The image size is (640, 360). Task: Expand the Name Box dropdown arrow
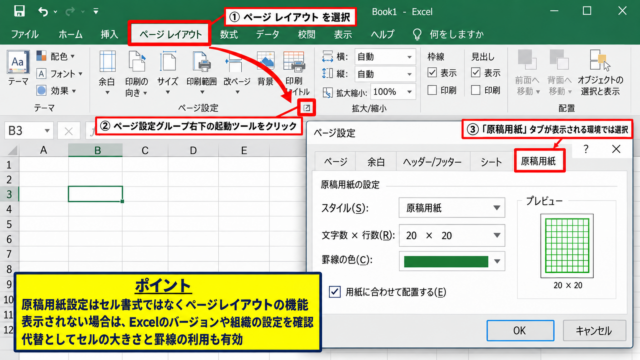coord(47,131)
